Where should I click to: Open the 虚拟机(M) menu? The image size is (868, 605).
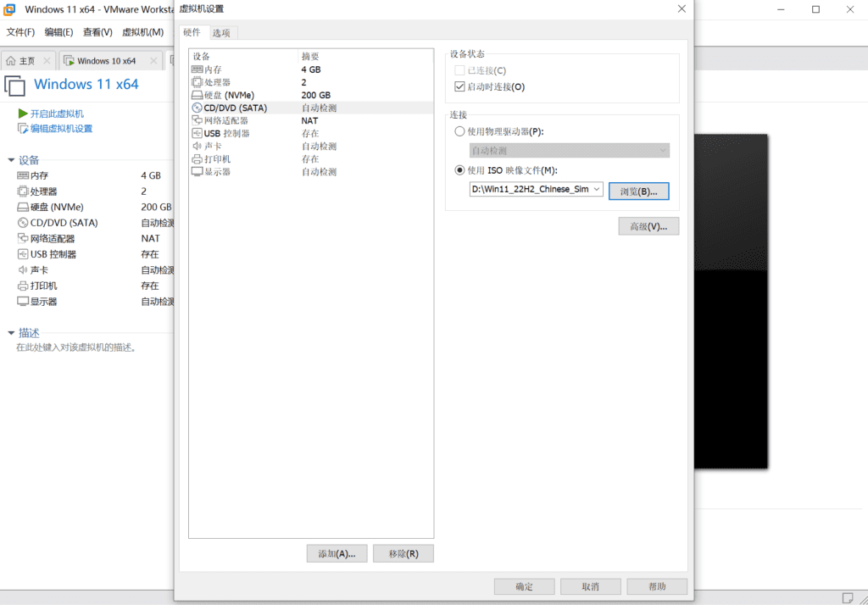[x=142, y=32]
